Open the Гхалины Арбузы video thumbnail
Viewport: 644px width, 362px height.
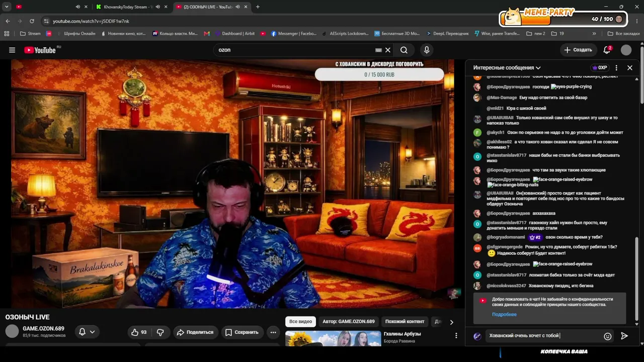click(333, 338)
